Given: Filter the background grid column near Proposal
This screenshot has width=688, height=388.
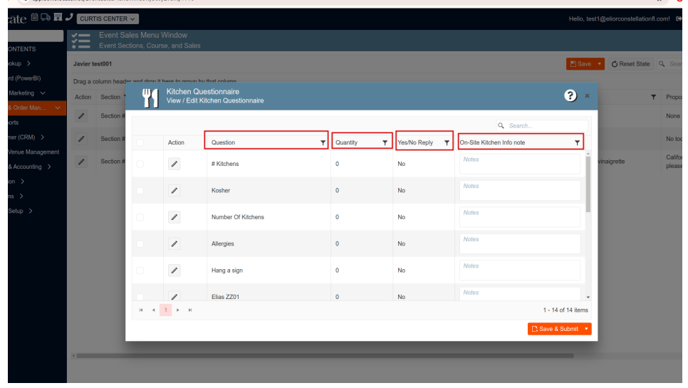Looking at the screenshot, I should click(x=653, y=97).
